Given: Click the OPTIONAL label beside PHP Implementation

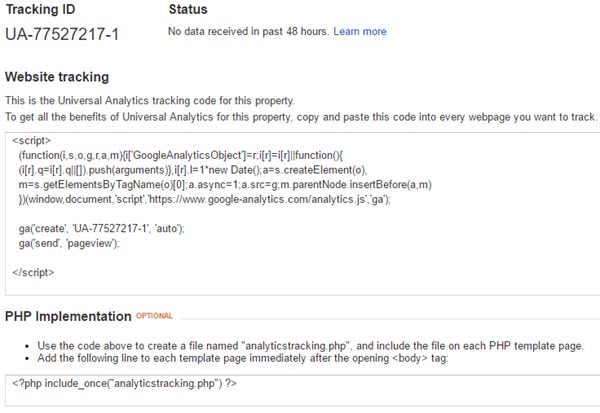Looking at the screenshot, I should 154,316.
